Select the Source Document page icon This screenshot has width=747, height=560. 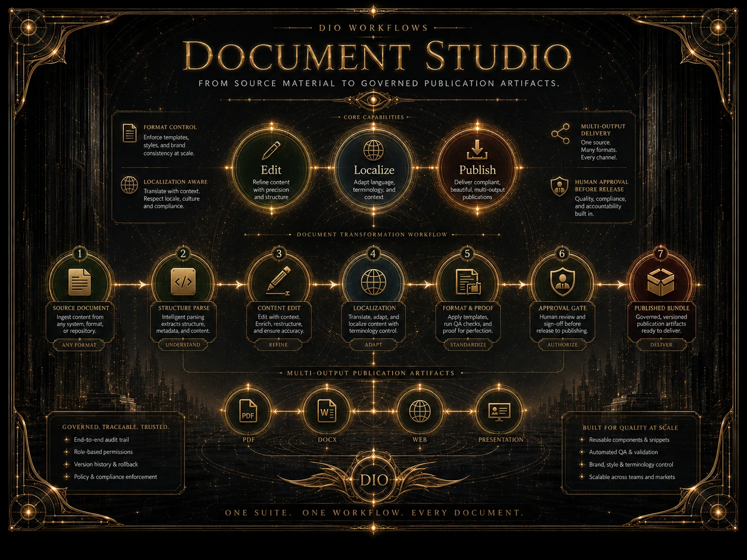79,282
